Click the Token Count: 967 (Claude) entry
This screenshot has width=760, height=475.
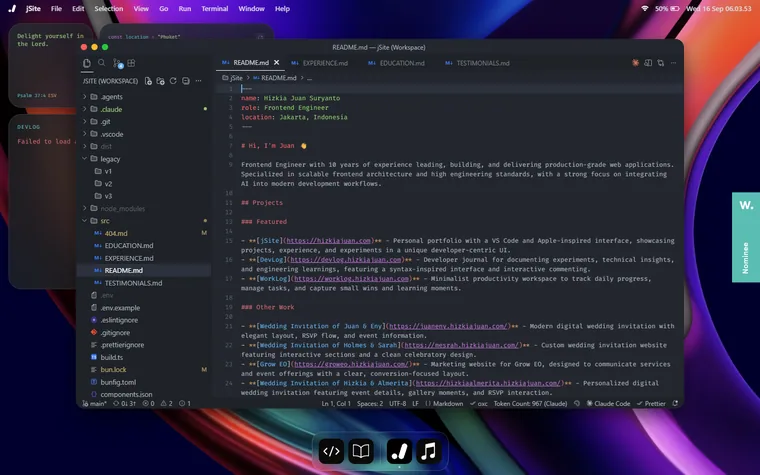pyautogui.click(x=530, y=403)
